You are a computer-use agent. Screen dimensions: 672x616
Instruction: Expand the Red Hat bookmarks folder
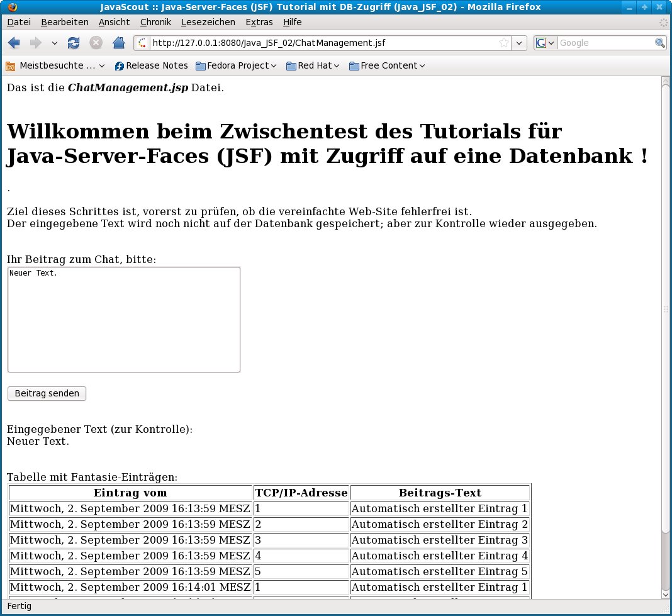(x=313, y=65)
